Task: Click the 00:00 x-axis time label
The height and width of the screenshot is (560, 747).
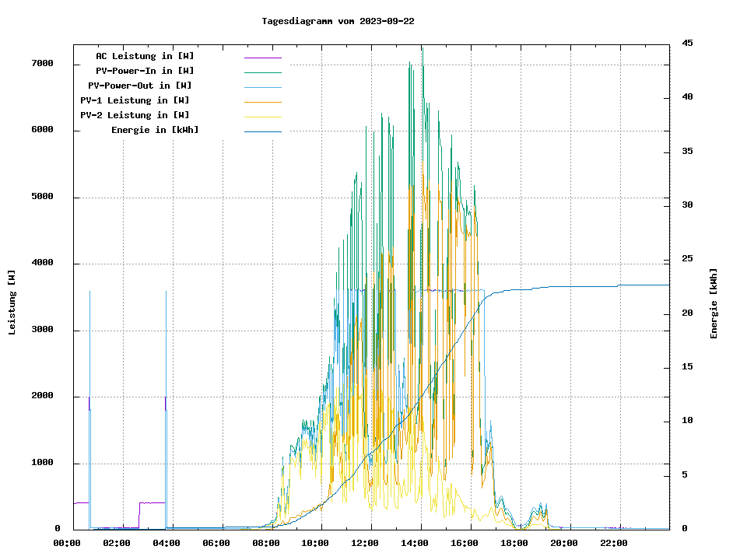Action: pyautogui.click(x=67, y=544)
